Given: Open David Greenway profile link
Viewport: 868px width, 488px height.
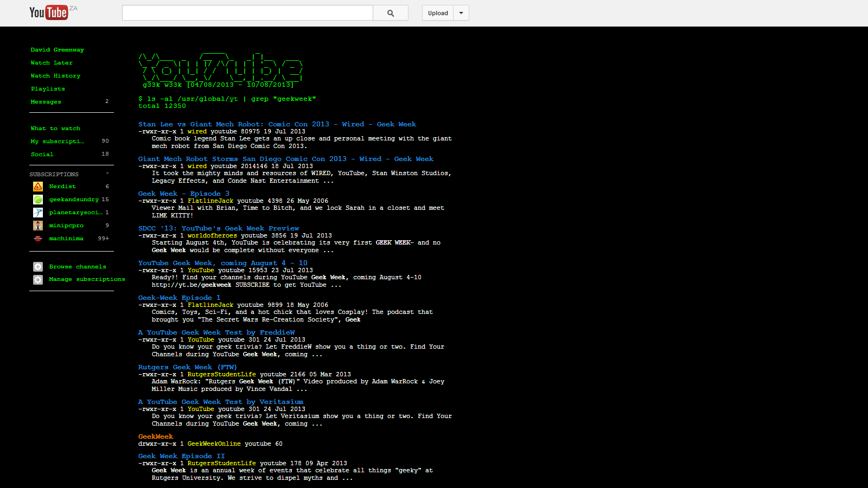Looking at the screenshot, I should tap(58, 50).
